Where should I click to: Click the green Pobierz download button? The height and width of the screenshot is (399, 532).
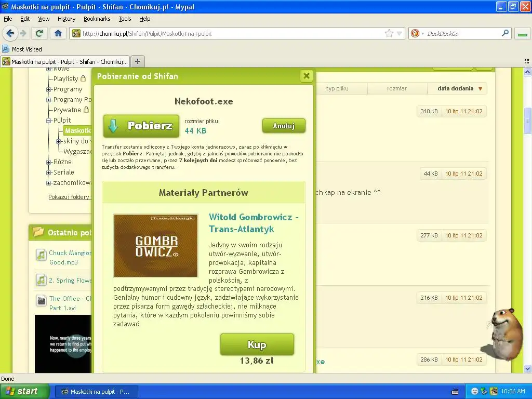tap(141, 126)
